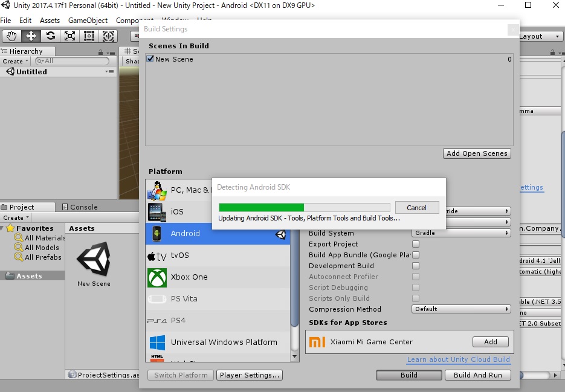Click the Android SDK update progress bar
This screenshot has height=392, width=565.
pyautogui.click(x=305, y=208)
